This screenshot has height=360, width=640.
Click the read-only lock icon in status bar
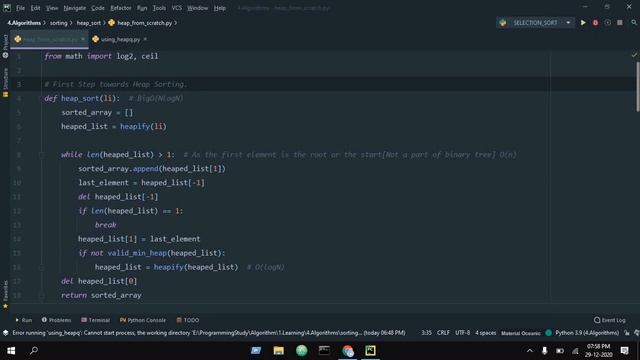(627, 333)
